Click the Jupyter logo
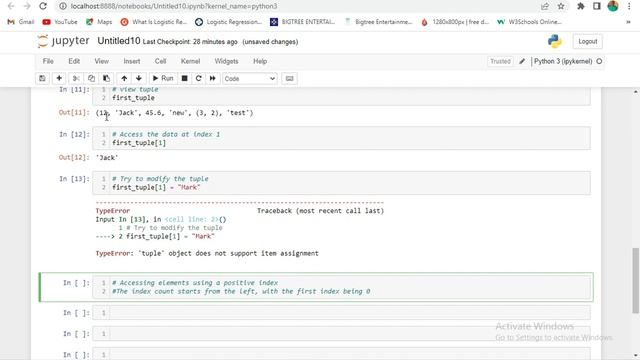The width and height of the screenshot is (640, 360). [63, 41]
